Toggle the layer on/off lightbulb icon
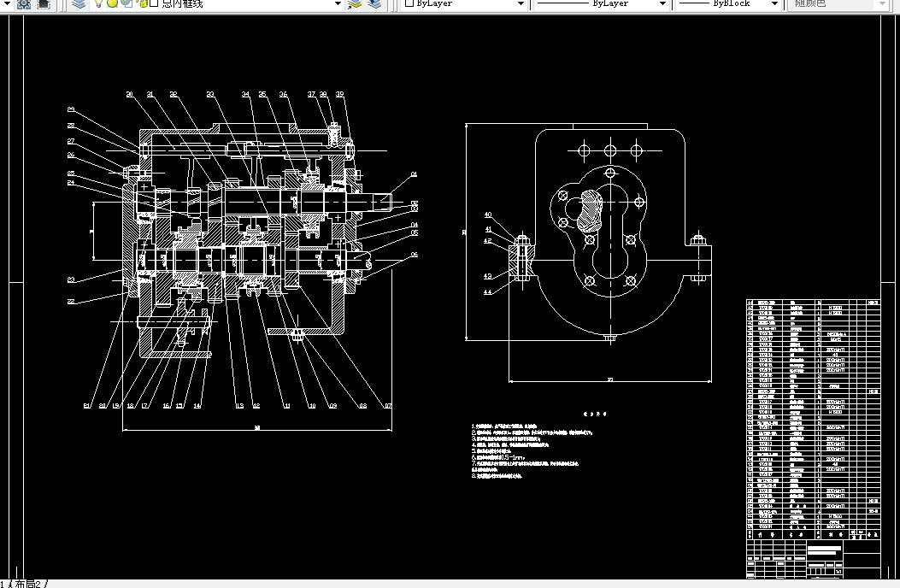Viewport: 900px width, 588px height. (99, 3)
